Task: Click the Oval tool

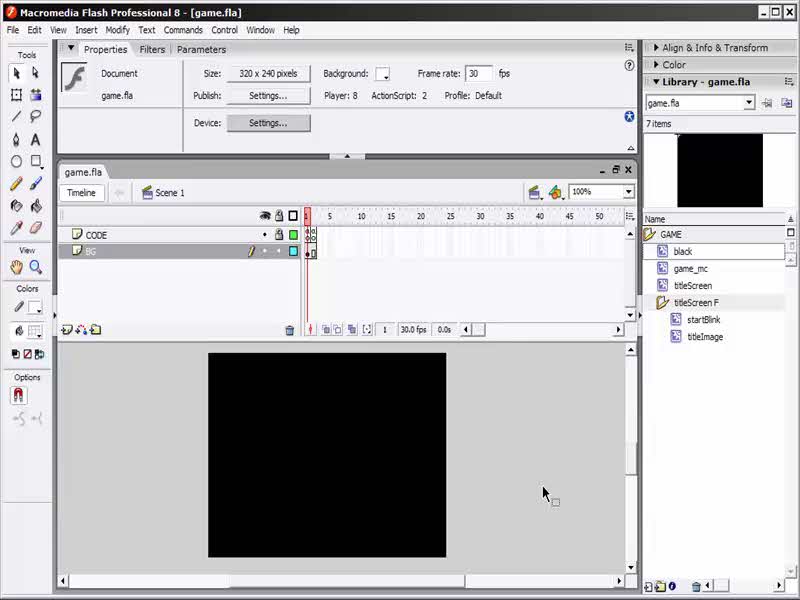Action: click(x=16, y=162)
